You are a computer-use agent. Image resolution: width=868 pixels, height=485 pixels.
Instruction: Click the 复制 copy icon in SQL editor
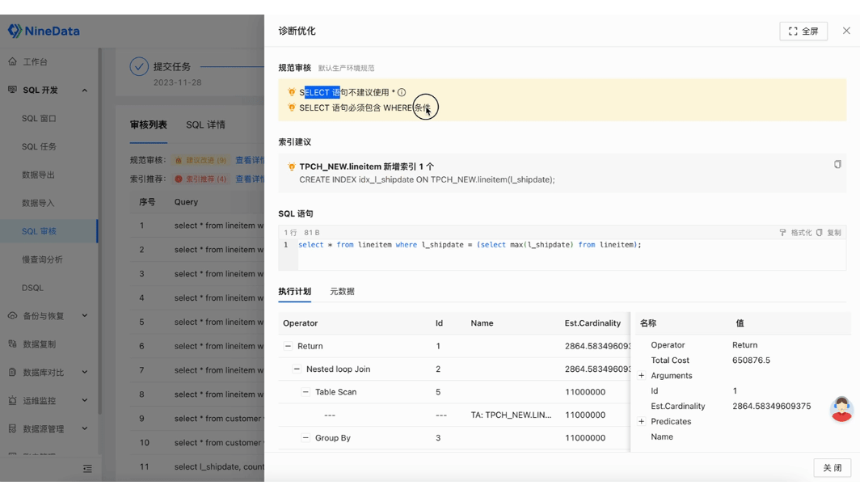(x=820, y=233)
